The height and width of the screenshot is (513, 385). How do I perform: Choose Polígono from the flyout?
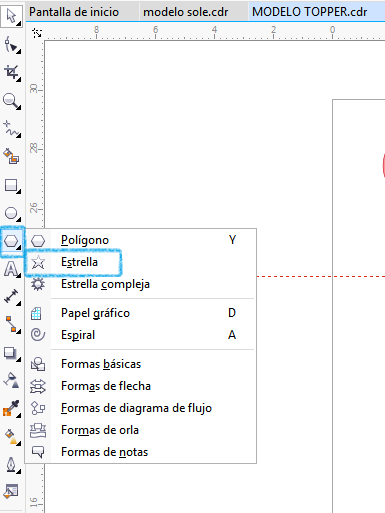pos(140,240)
